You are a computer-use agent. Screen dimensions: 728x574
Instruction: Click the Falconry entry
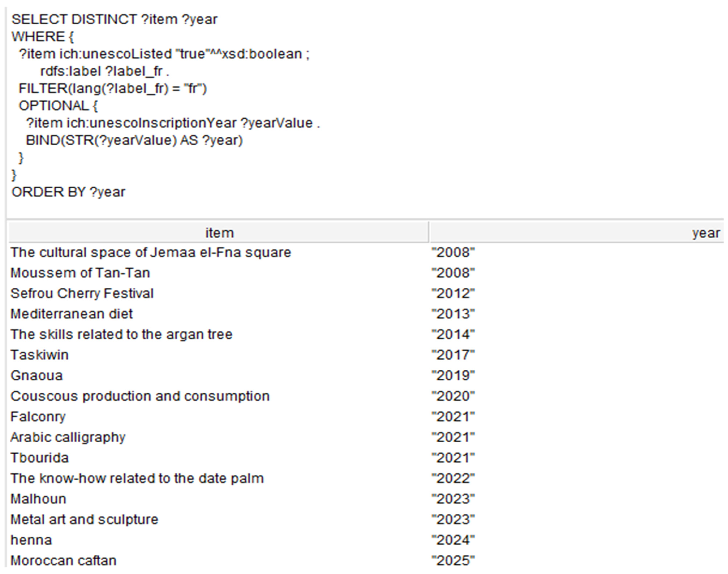38,417
